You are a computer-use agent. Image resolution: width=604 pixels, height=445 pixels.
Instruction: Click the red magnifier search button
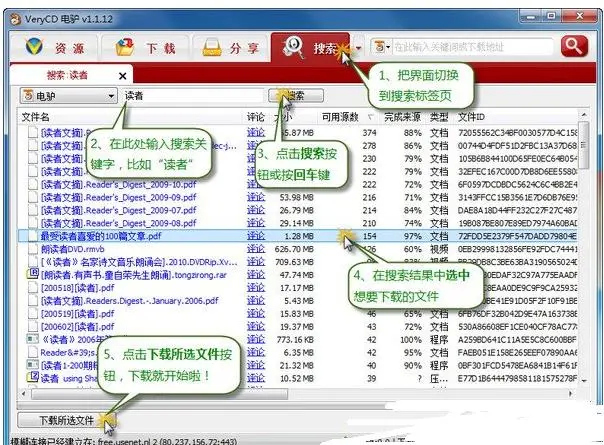tap(574, 46)
